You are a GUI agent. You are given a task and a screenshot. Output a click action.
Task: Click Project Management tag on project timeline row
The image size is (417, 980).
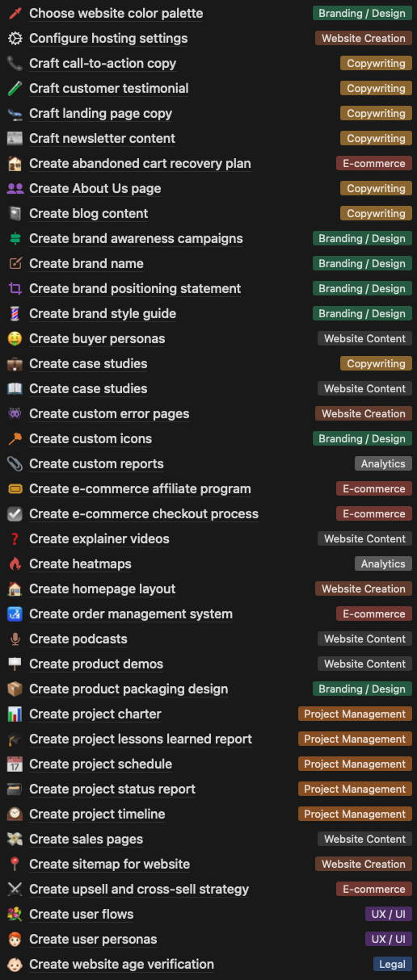pyautogui.click(x=355, y=814)
